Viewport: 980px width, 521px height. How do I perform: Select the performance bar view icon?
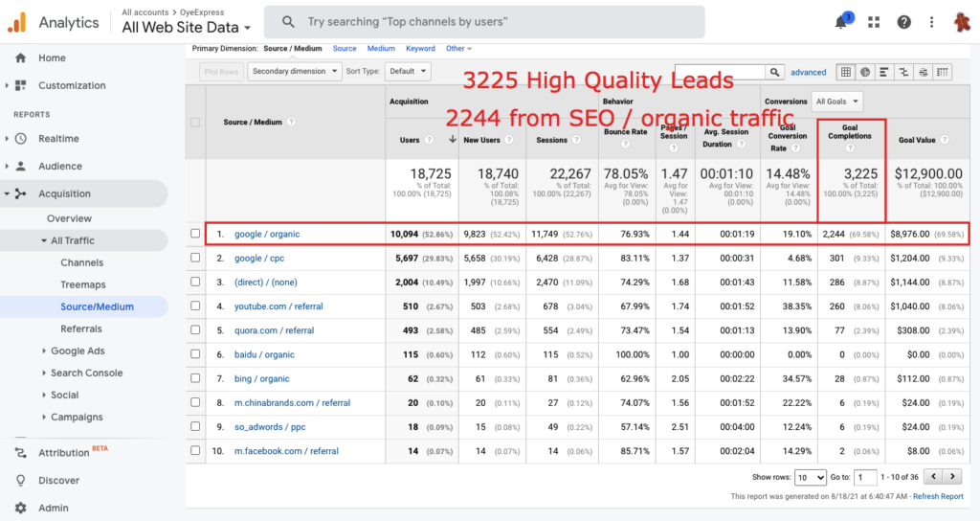pyautogui.click(x=884, y=72)
